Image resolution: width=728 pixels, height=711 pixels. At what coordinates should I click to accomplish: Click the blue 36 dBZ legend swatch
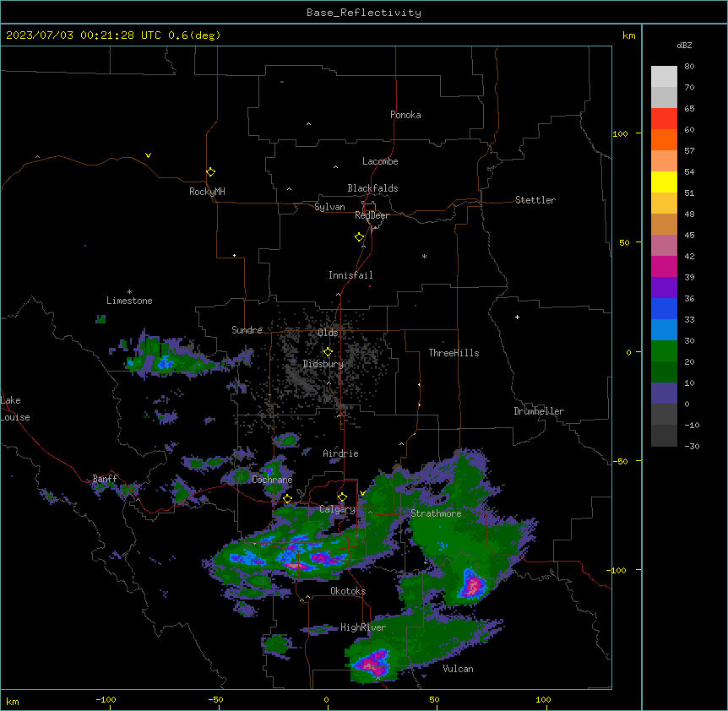coord(664,308)
